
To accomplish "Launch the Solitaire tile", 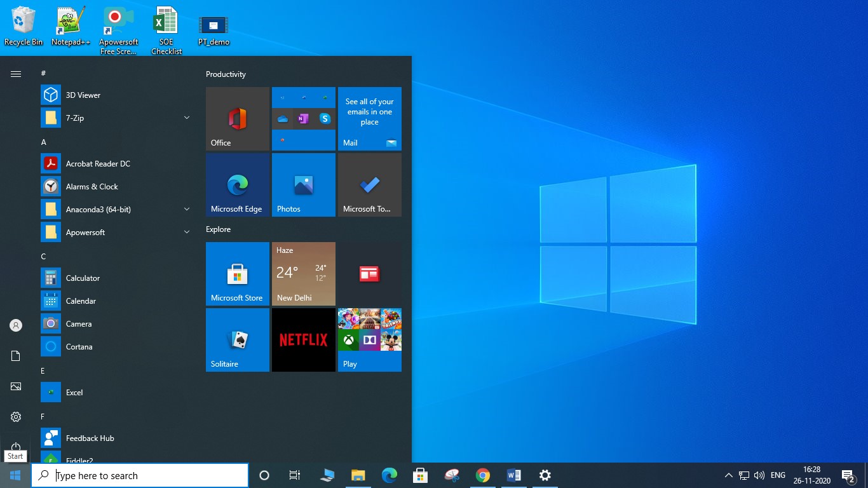I will click(x=238, y=340).
